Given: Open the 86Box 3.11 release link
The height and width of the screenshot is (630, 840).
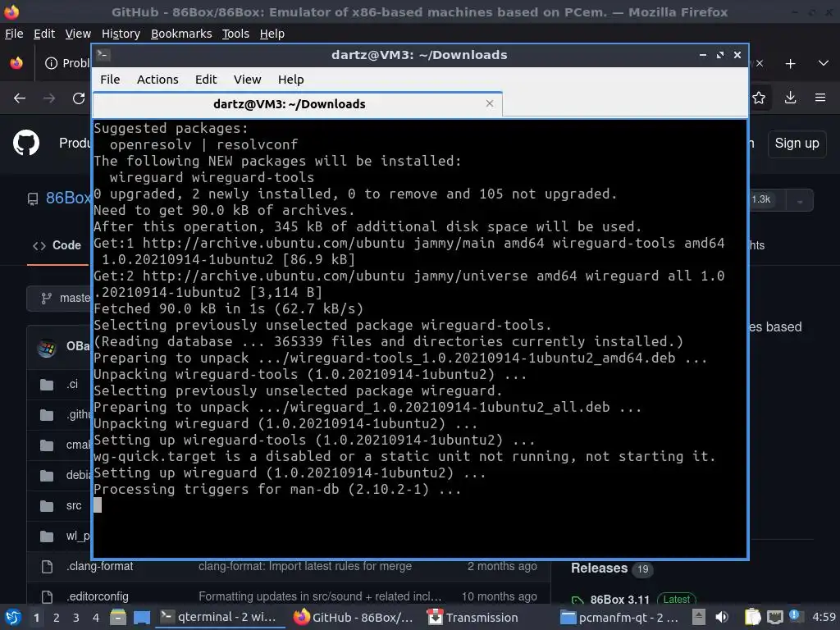Looking at the screenshot, I should (x=619, y=600).
